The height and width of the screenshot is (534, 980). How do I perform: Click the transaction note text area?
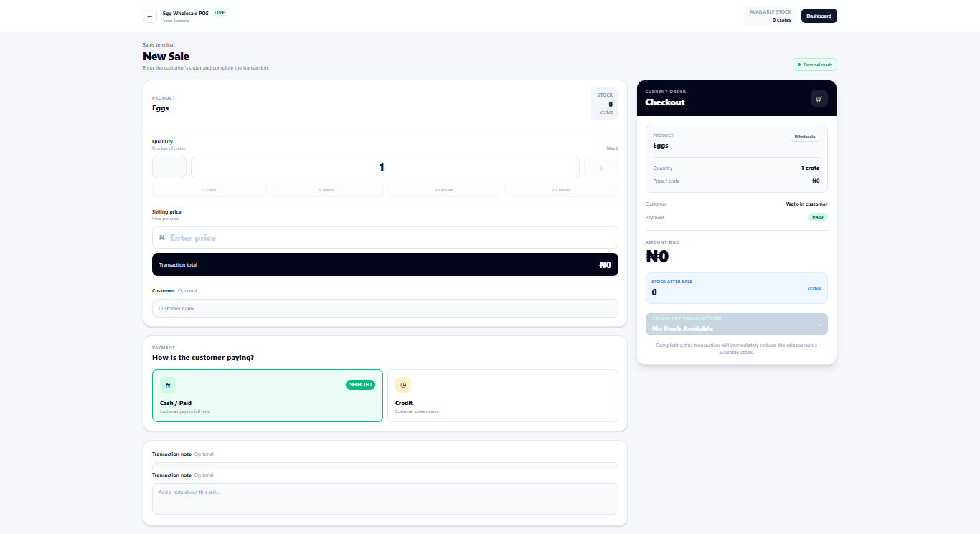coord(385,499)
